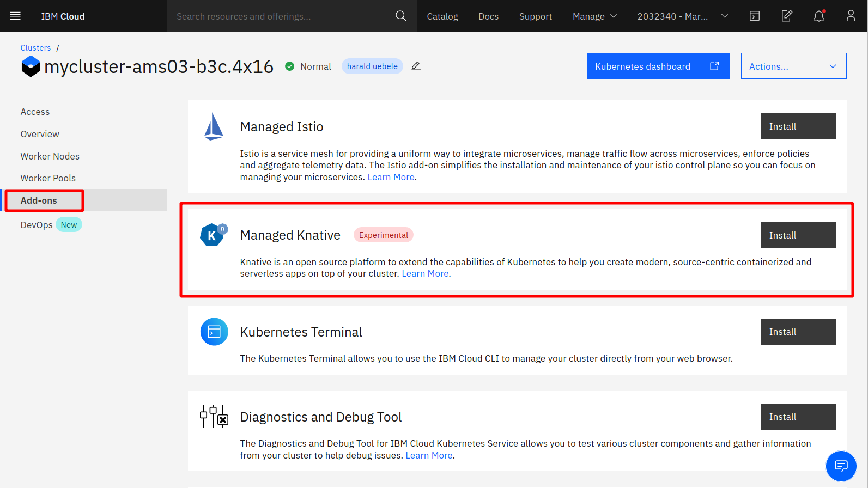Click the green Normal status checkmark
Screen dimensions: 868x488
pos(290,66)
